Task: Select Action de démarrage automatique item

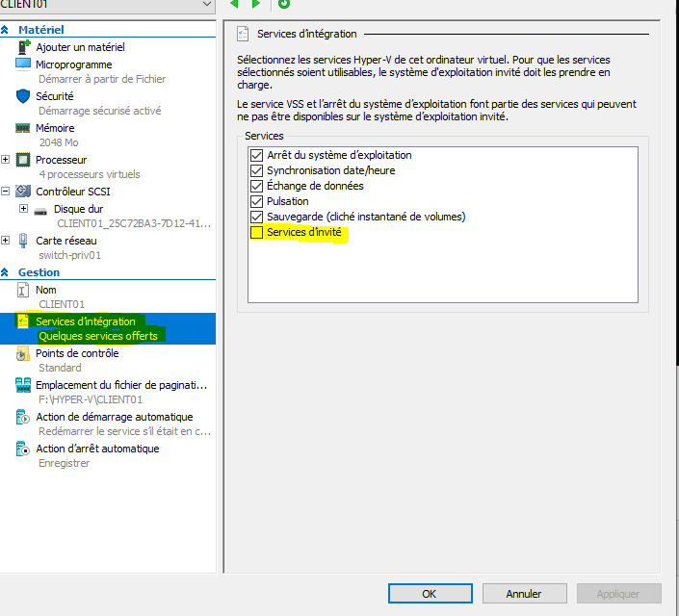Action: coord(114,417)
